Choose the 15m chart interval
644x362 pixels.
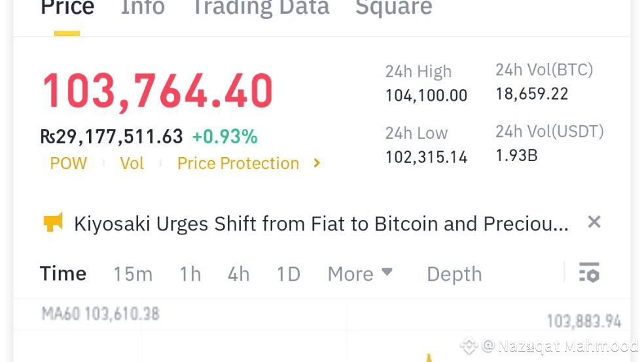(132, 274)
